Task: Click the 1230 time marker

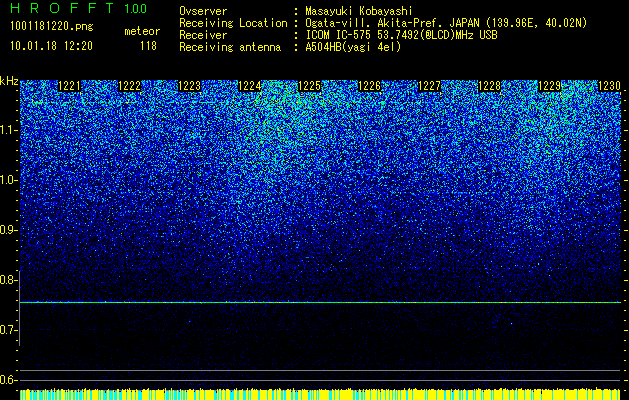Action: (609, 86)
